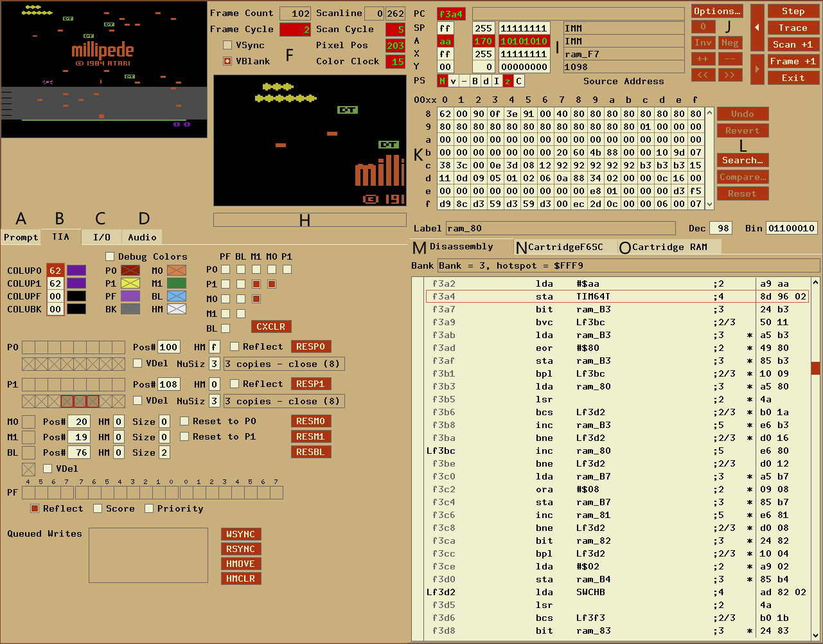Click the Step button
The width and height of the screenshot is (823, 644).
pyautogui.click(x=793, y=12)
